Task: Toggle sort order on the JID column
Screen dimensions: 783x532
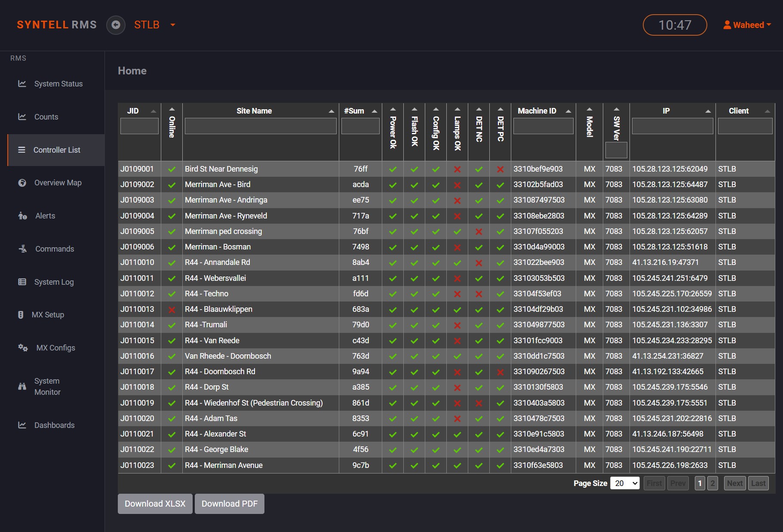Action: [154, 111]
